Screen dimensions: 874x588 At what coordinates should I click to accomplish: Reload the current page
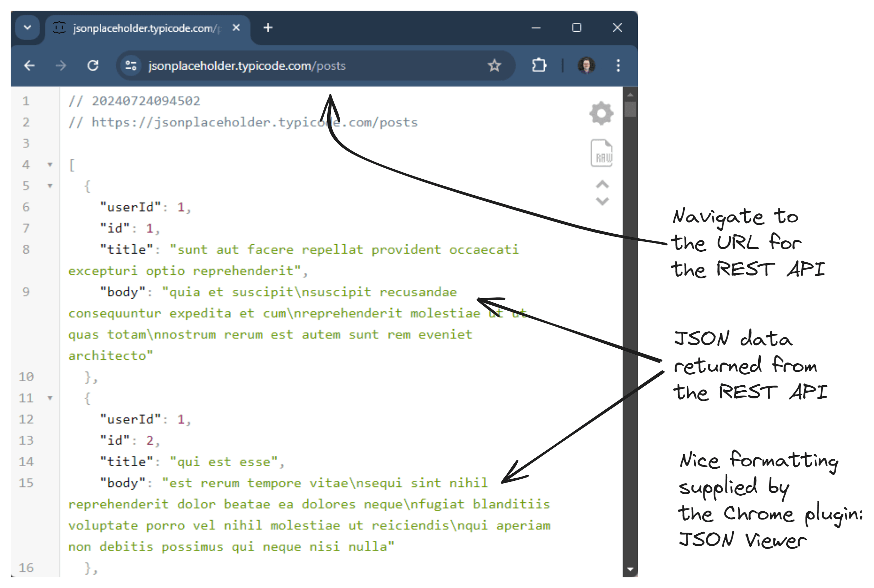click(93, 65)
